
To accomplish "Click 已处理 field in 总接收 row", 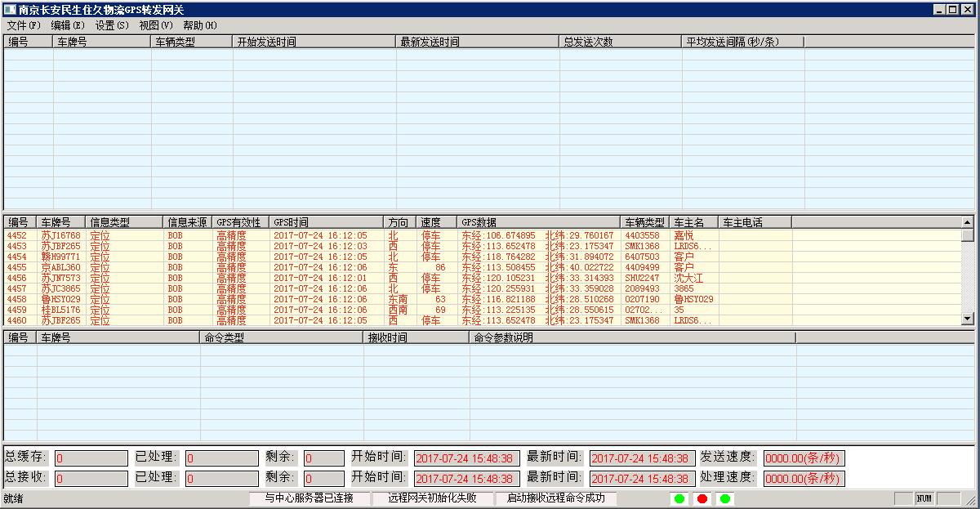I will coord(222,479).
